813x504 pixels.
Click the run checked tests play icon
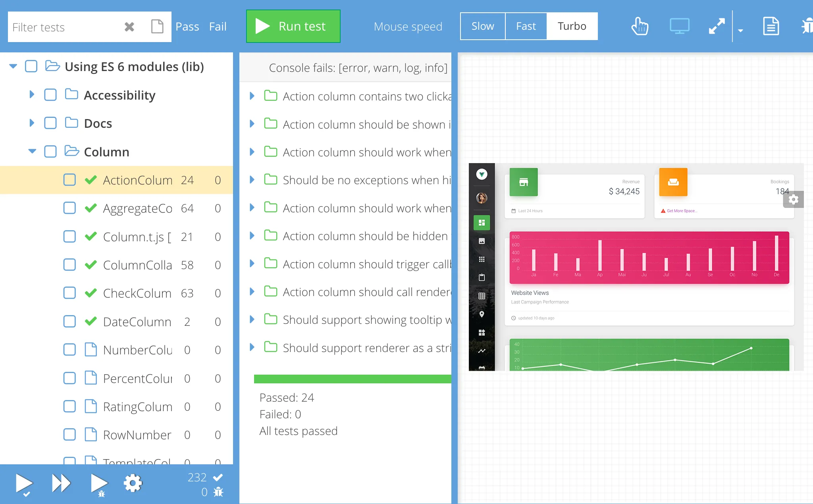coord(24,484)
